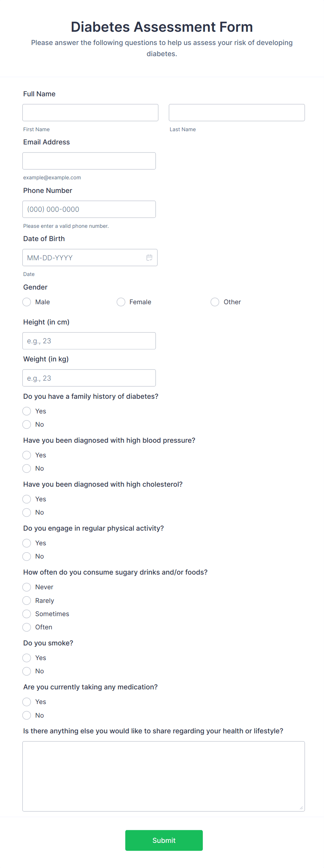Select Yes for family history of diabetes
The height and width of the screenshot is (868, 324).
tap(26, 411)
